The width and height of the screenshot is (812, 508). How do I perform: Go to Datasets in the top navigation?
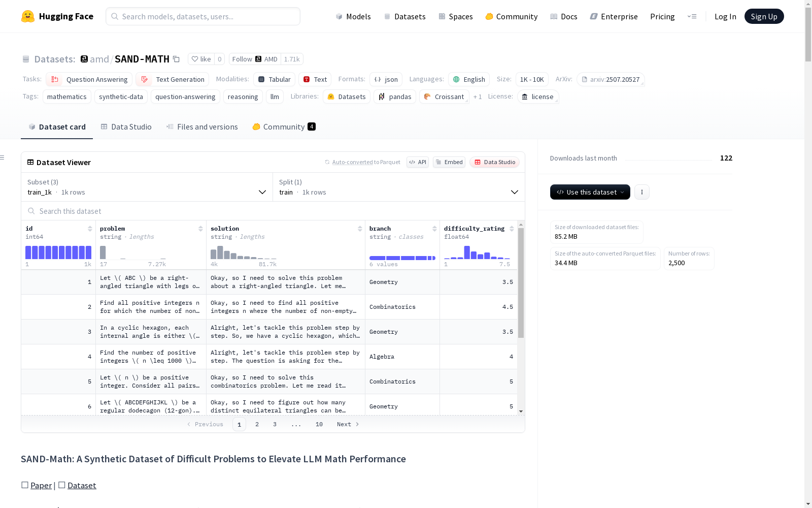404,16
